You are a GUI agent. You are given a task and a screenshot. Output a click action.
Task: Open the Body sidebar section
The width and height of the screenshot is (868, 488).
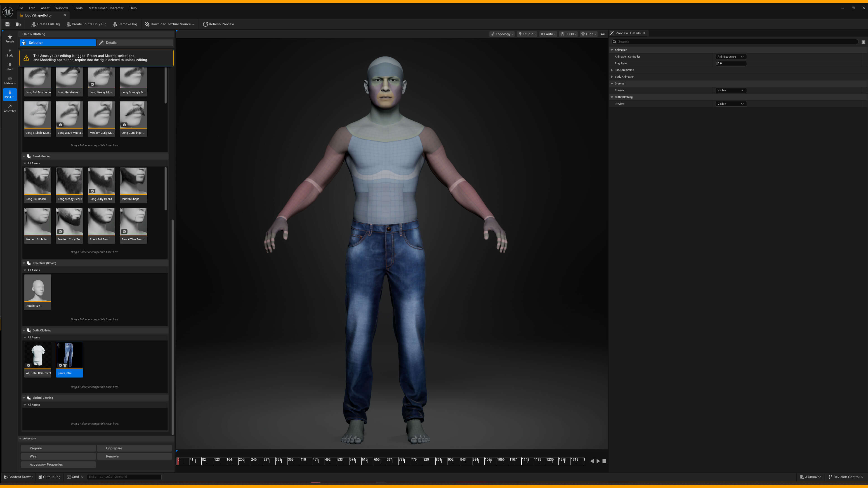(10, 53)
